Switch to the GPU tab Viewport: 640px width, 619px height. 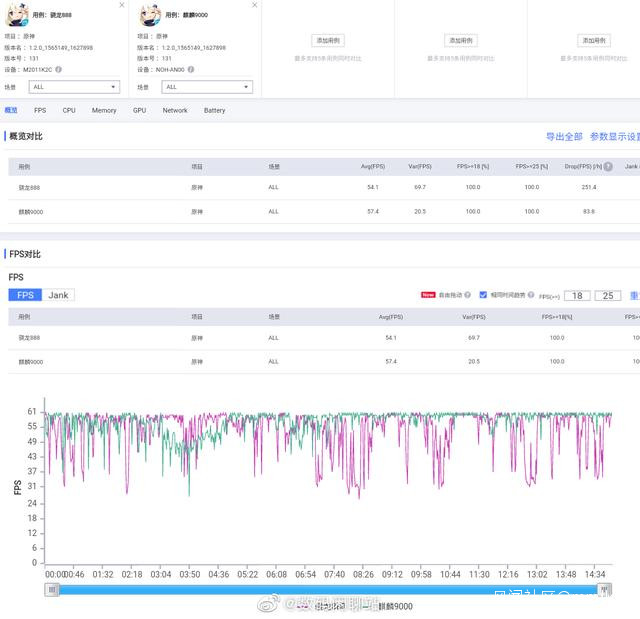coord(139,111)
